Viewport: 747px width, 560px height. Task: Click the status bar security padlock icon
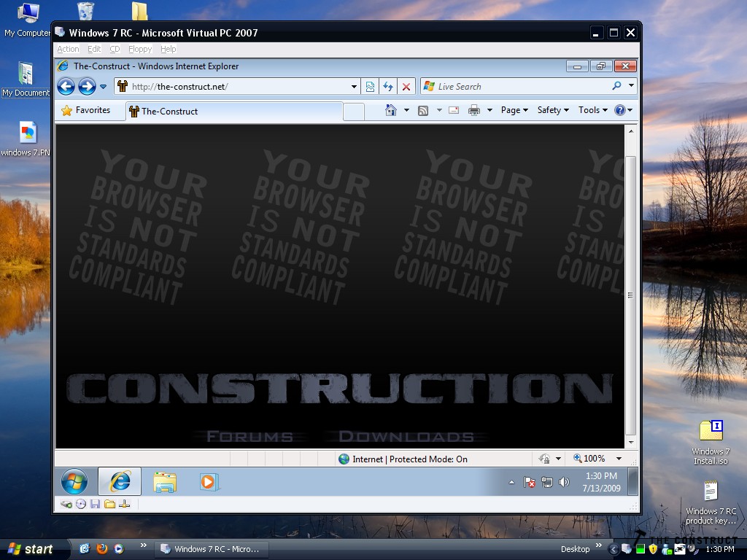[544, 459]
